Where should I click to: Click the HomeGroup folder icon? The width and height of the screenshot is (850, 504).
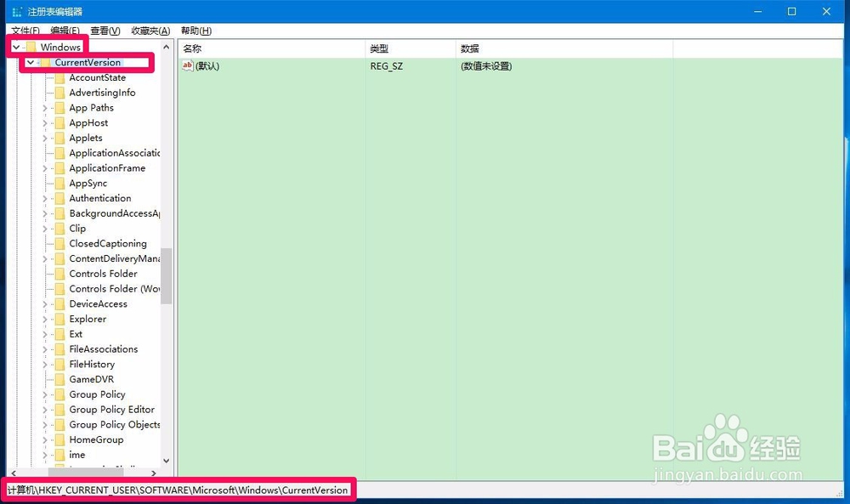[59, 440]
